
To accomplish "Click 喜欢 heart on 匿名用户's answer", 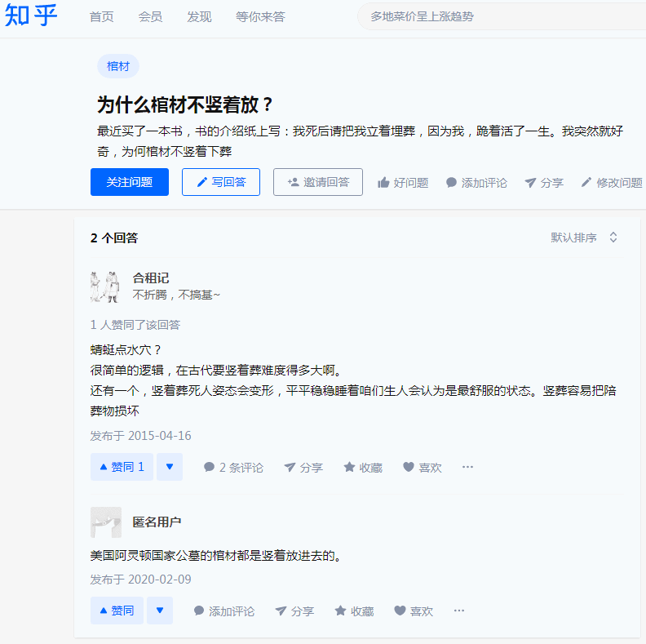I will (414, 611).
